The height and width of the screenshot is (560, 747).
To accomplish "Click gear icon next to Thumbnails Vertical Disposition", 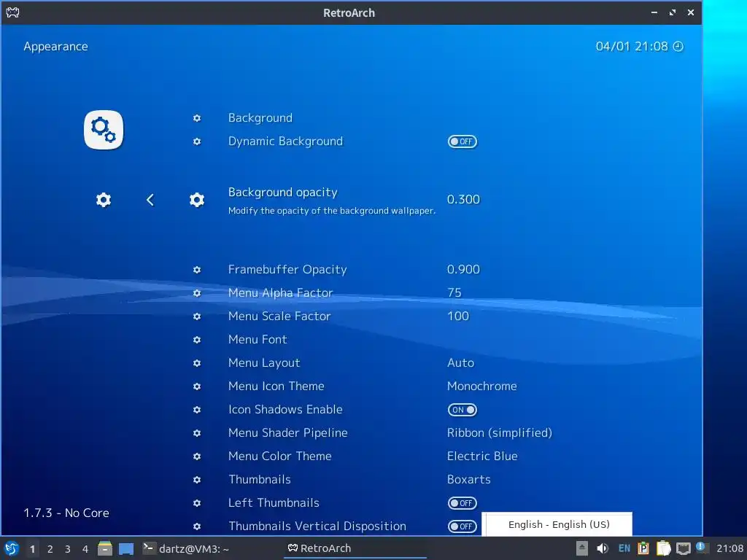I will [x=197, y=526].
